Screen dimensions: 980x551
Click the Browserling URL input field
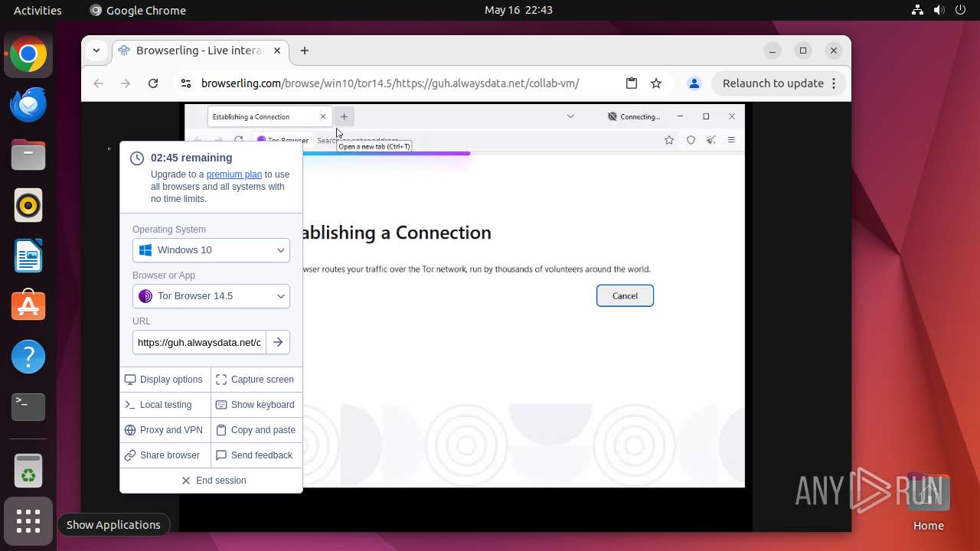(x=199, y=342)
